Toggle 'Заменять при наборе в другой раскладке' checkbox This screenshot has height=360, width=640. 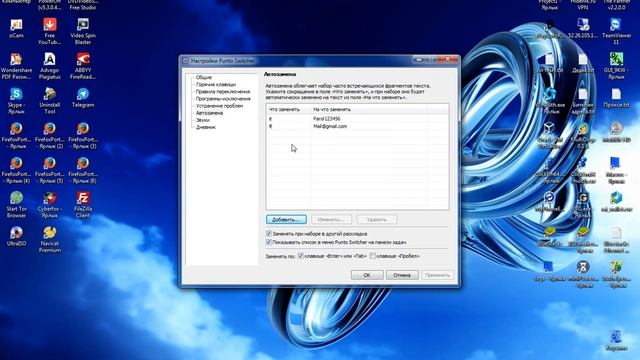[x=269, y=234]
